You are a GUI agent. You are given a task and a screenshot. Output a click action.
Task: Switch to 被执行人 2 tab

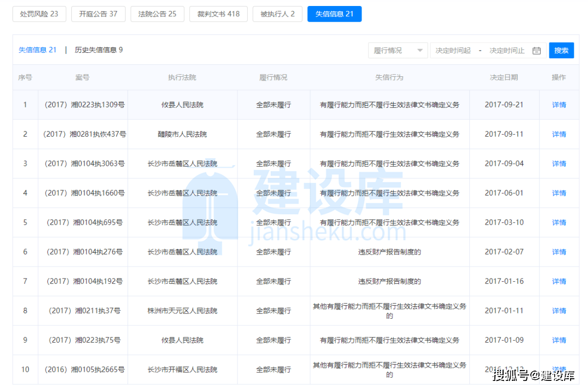coord(277,14)
